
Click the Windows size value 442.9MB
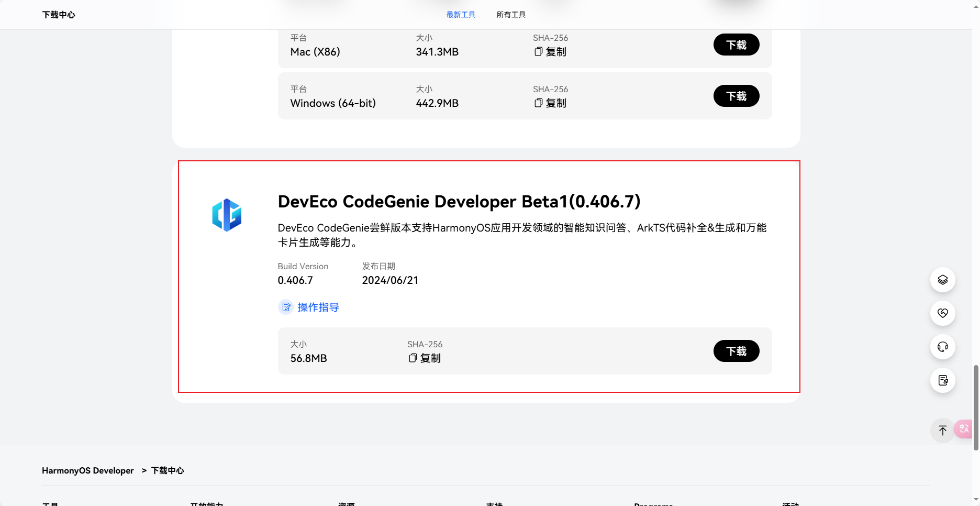pos(437,103)
